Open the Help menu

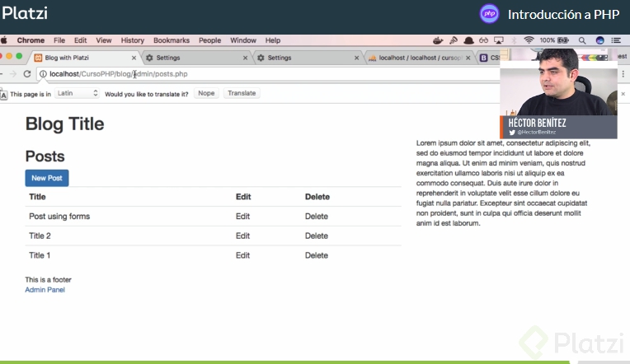(273, 40)
